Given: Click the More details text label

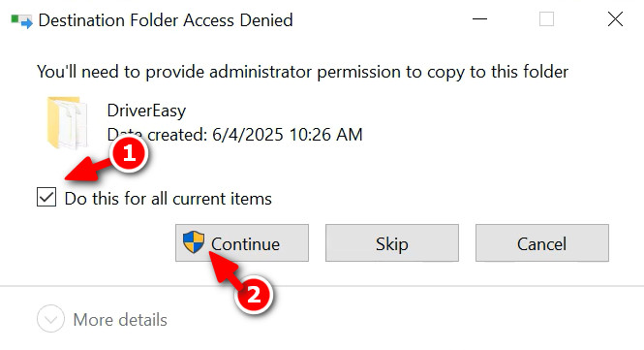Looking at the screenshot, I should pyautogui.click(x=120, y=320).
